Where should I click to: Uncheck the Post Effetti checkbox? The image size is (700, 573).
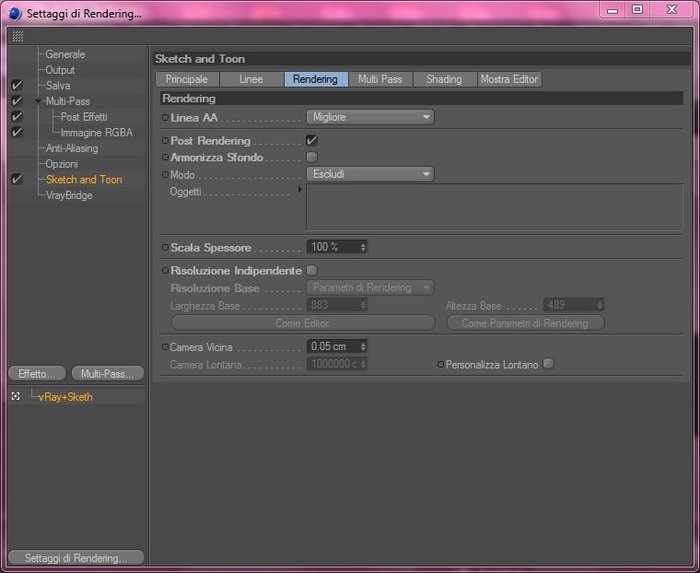pos(17,116)
